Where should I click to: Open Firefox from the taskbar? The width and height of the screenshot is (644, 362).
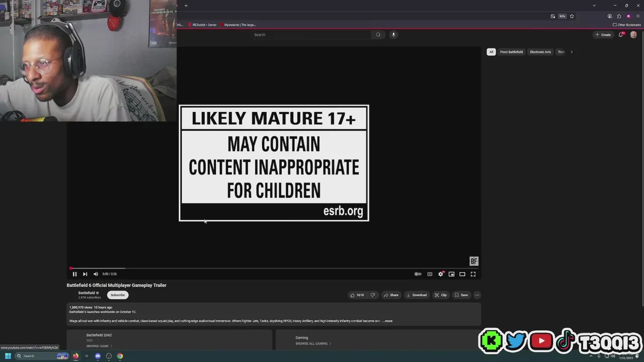click(75, 356)
